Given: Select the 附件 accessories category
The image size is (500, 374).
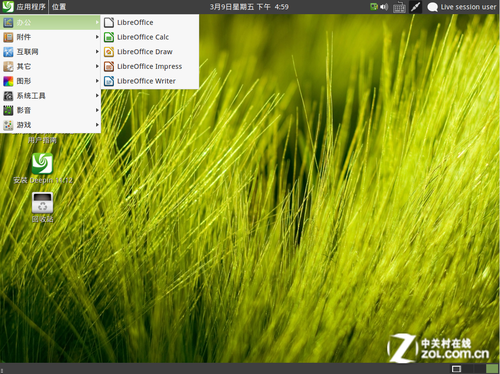Looking at the screenshot, I should [50, 37].
